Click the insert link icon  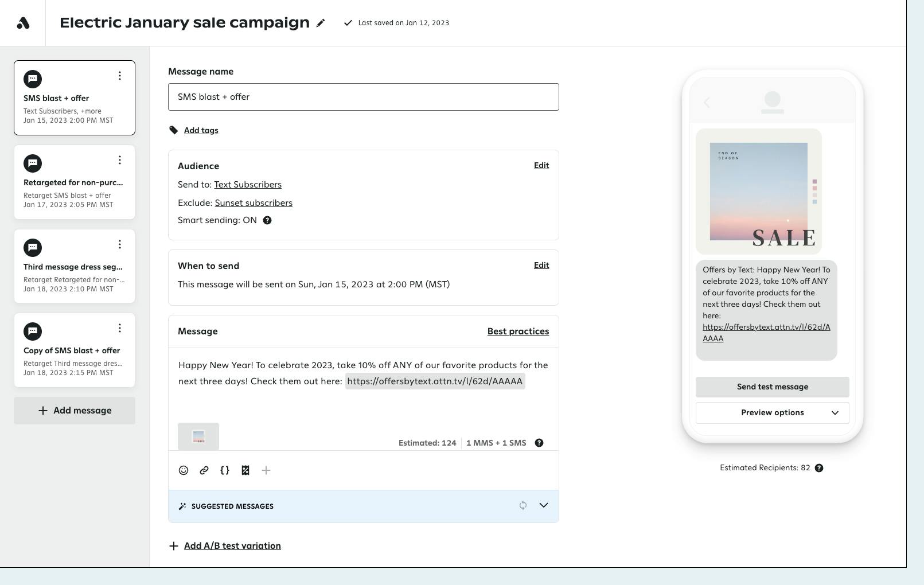(204, 470)
